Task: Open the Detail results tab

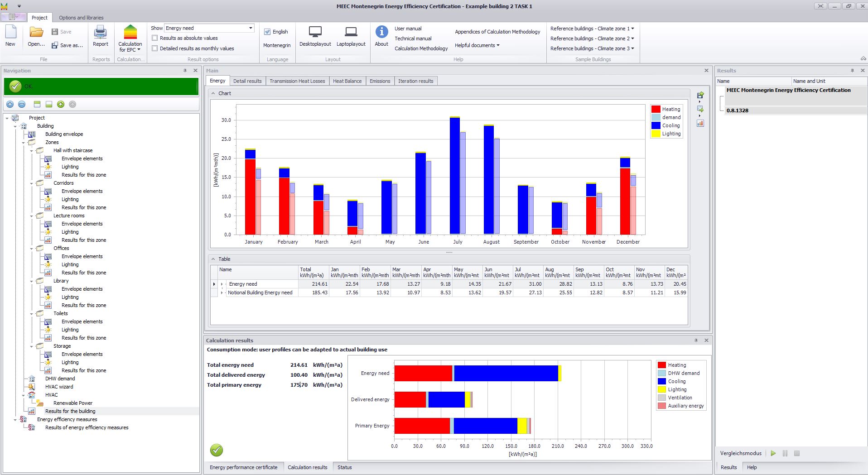Action: (x=247, y=81)
